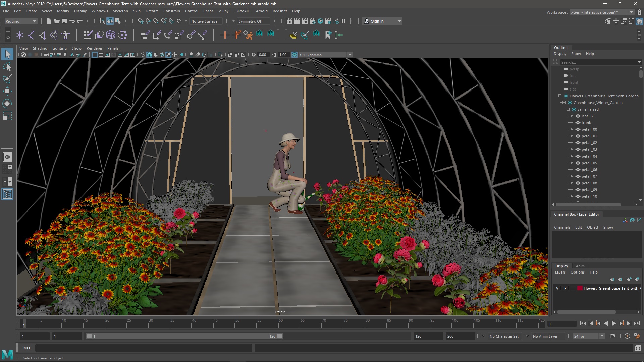The image size is (644, 362).
Task: Choose the Scale tool in toolbox
Action: click(7, 116)
